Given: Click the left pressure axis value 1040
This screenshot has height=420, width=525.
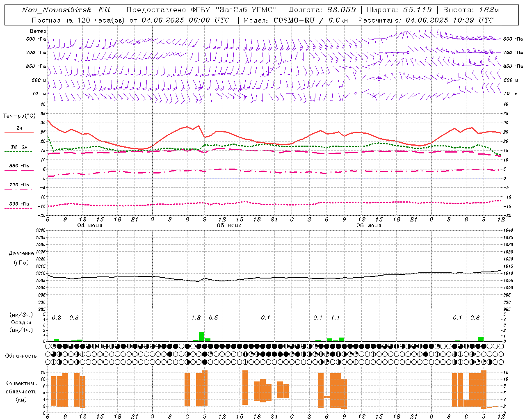Looking at the screenshot, I should tap(41, 230).
